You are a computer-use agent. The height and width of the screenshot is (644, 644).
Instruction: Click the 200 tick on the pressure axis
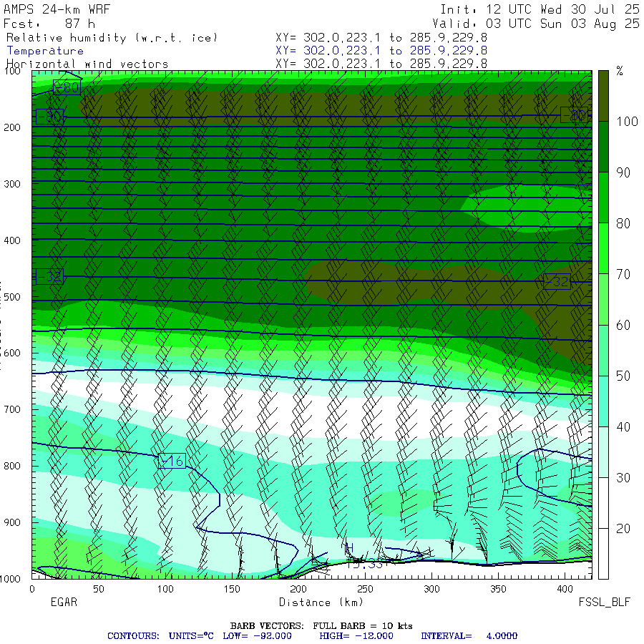(12, 127)
